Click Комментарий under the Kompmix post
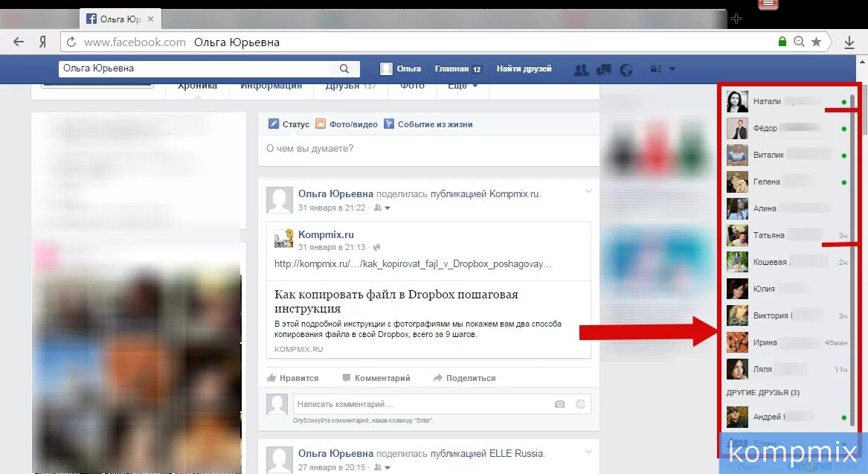The height and width of the screenshot is (474, 868). click(376, 378)
